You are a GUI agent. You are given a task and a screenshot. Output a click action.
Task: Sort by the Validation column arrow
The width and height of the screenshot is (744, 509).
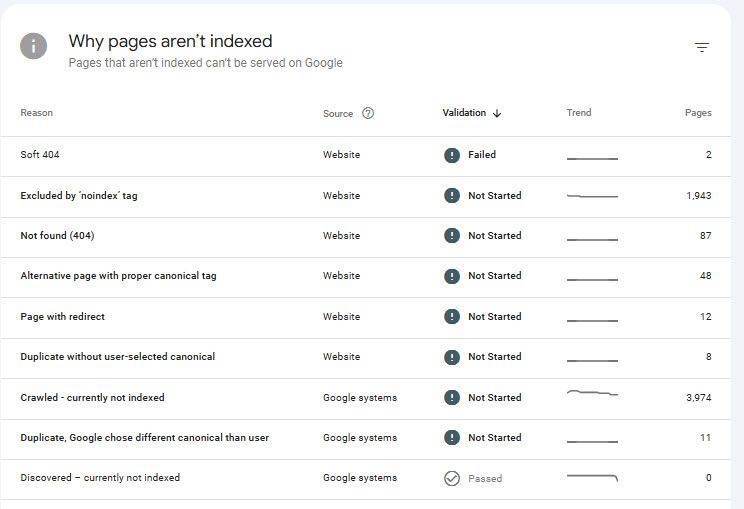point(497,114)
